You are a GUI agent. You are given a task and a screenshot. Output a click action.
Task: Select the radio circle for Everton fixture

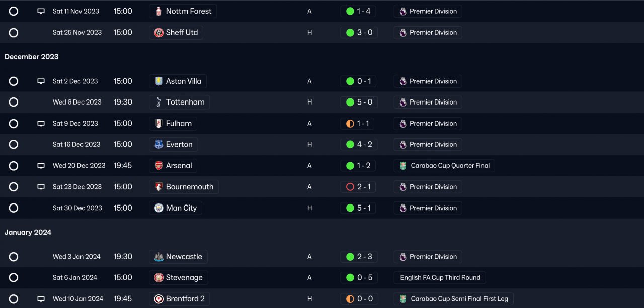pyautogui.click(x=14, y=145)
